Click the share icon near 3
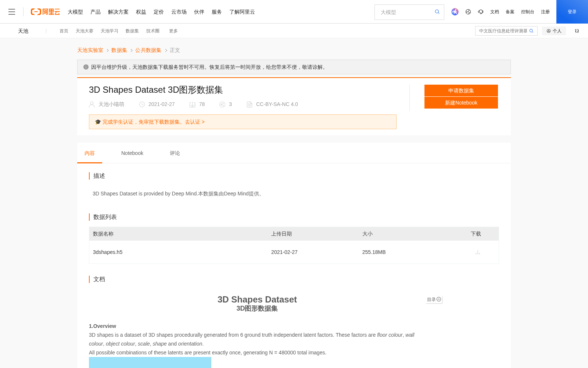The image size is (588, 368). pos(222,105)
